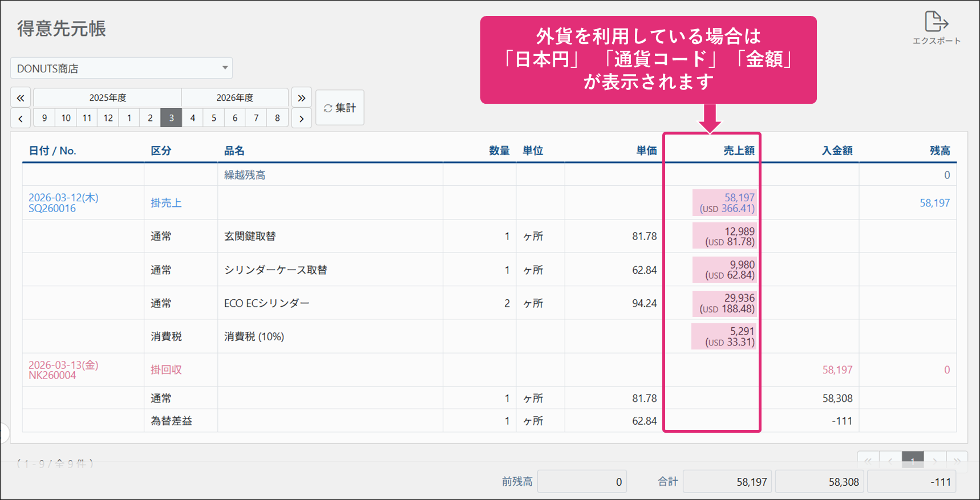Viewport: 980px width, 500px height.
Task: Select month 12 tab
Action: [108, 118]
